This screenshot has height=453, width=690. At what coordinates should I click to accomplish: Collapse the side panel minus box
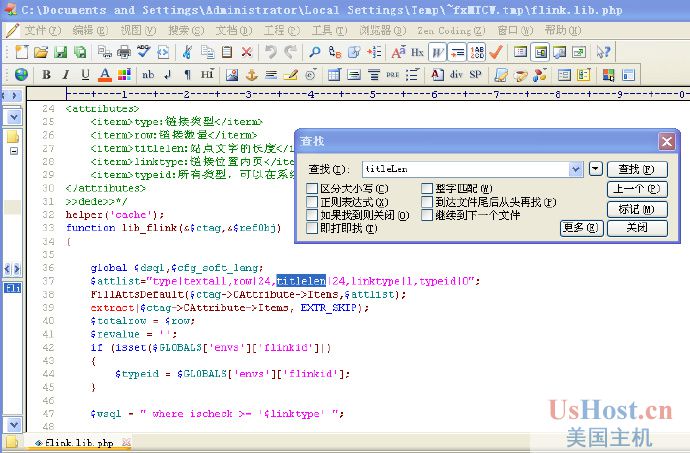(x=14, y=151)
